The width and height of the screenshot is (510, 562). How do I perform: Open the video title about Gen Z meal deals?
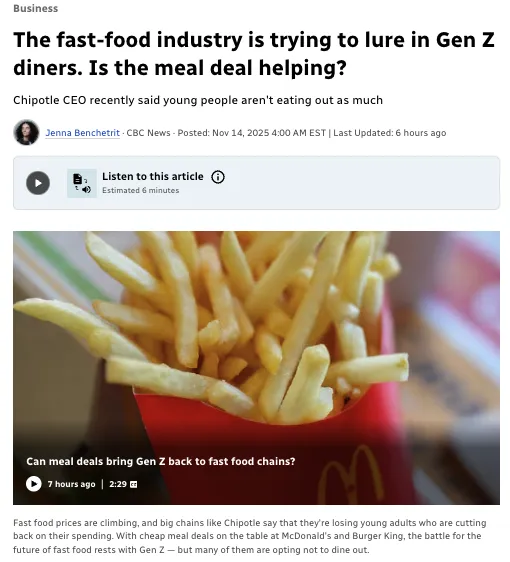tap(161, 461)
